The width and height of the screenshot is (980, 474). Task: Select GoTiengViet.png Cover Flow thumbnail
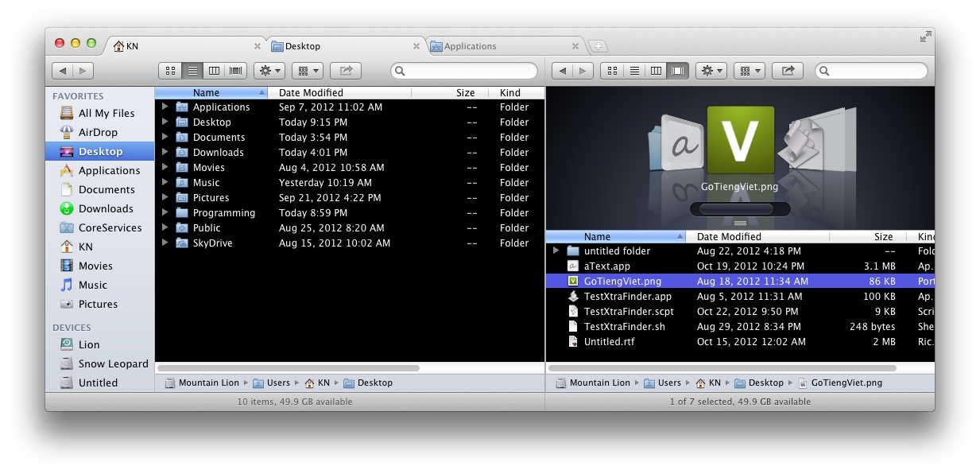click(x=740, y=140)
